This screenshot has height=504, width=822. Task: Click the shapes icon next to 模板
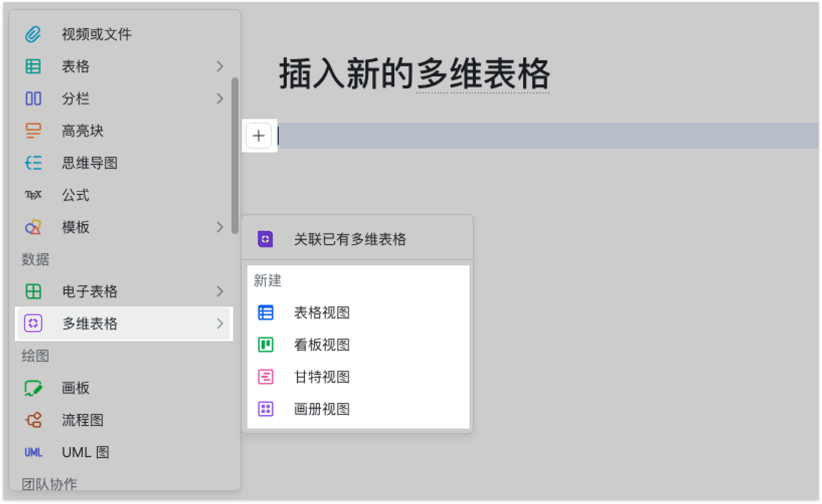[33, 227]
